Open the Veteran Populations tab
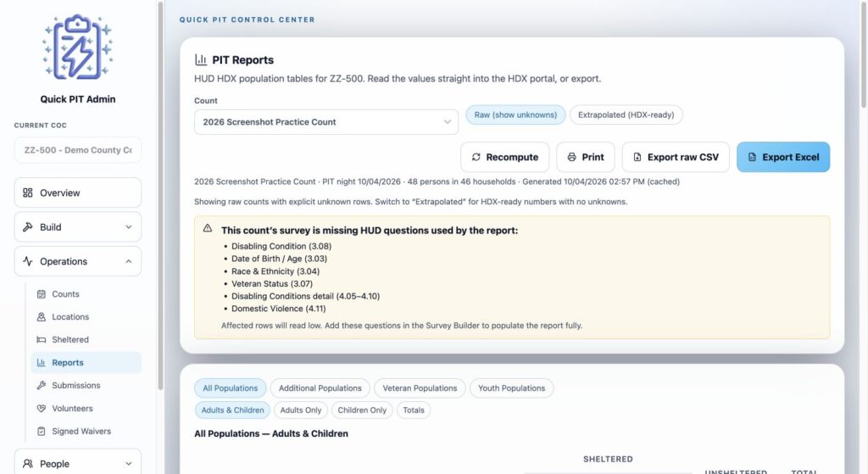The image size is (868, 474). click(420, 388)
